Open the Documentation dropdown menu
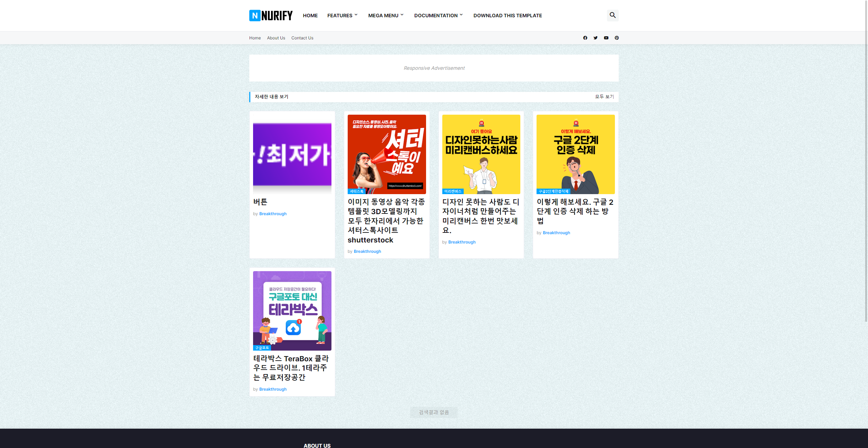This screenshot has width=868, height=448. tap(438, 16)
